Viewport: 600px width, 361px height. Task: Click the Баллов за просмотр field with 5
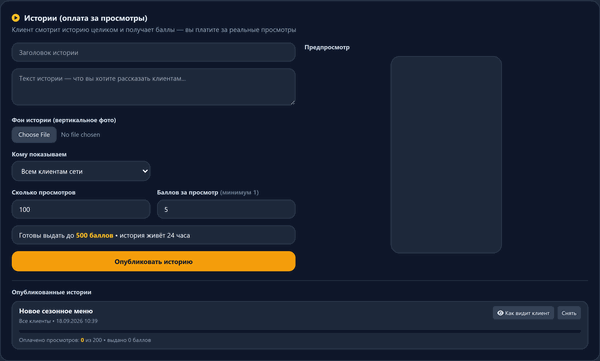click(x=226, y=209)
